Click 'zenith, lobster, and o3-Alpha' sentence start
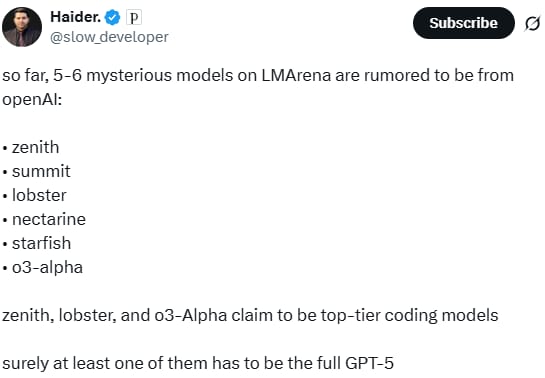The image size is (545, 378). pos(114,315)
